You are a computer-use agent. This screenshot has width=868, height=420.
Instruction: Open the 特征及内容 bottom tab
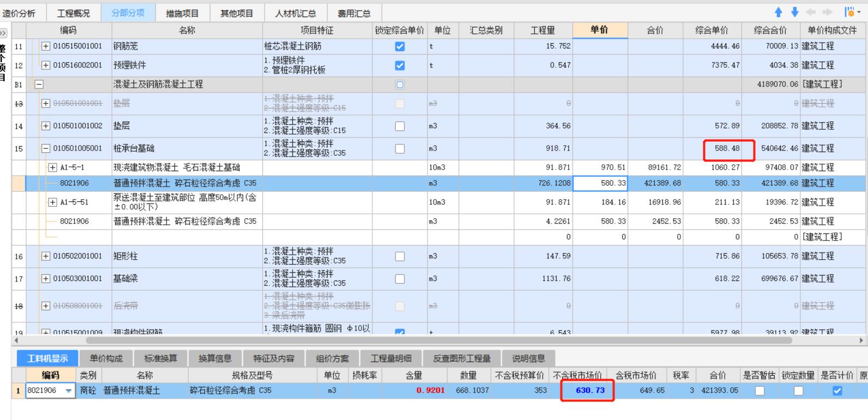click(274, 358)
